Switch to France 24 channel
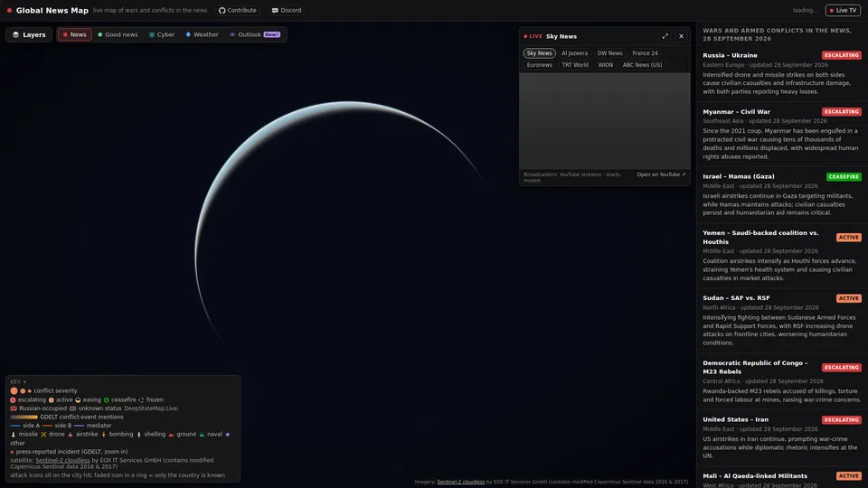868x488 pixels. [x=645, y=53]
